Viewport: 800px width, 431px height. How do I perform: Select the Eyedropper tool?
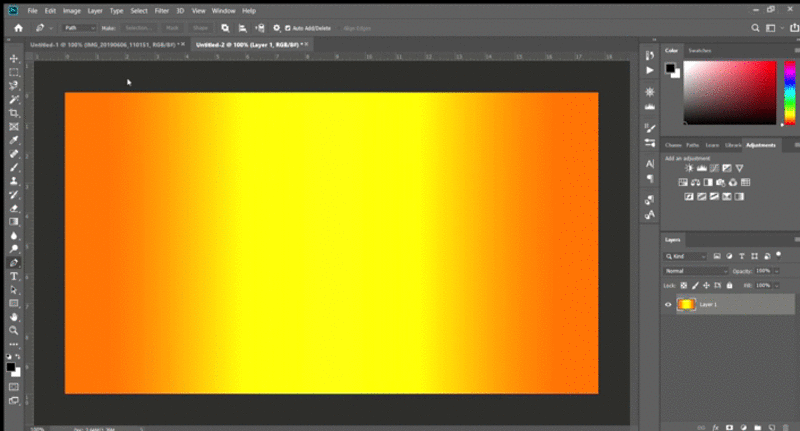14,140
